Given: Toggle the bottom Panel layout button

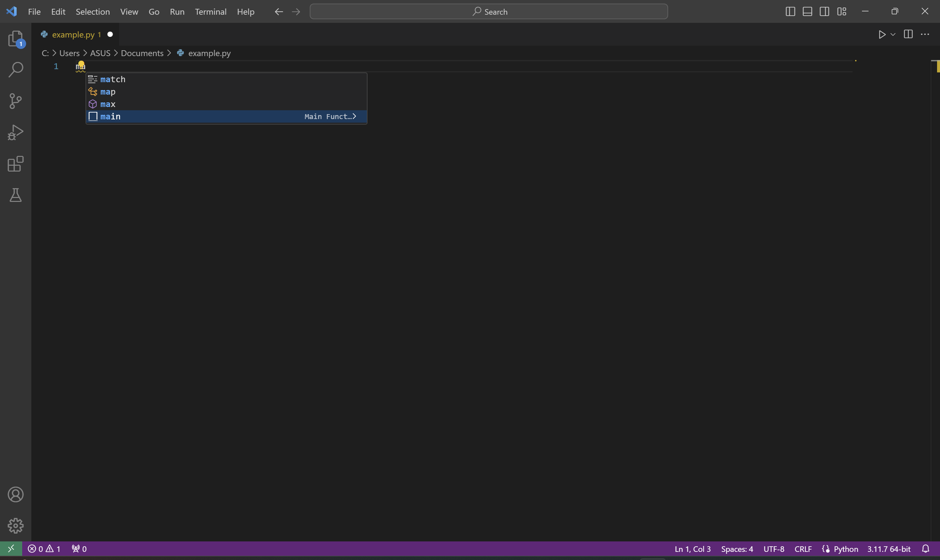Looking at the screenshot, I should pos(807,11).
